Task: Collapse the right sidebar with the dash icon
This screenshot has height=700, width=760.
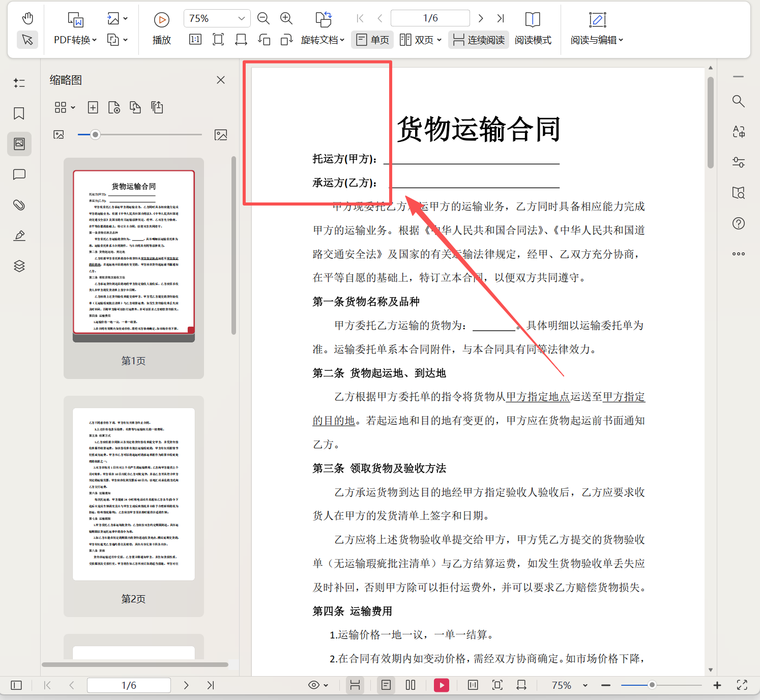Action: tap(739, 77)
